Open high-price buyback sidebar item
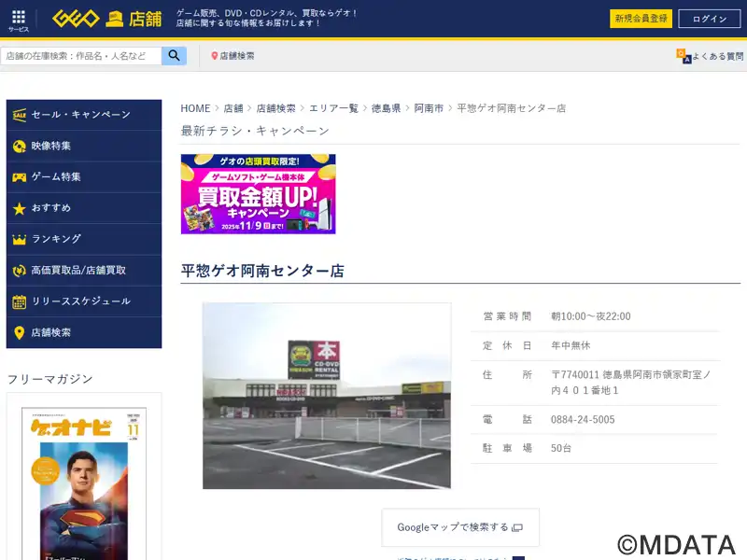The width and height of the screenshot is (747, 560). (x=83, y=270)
